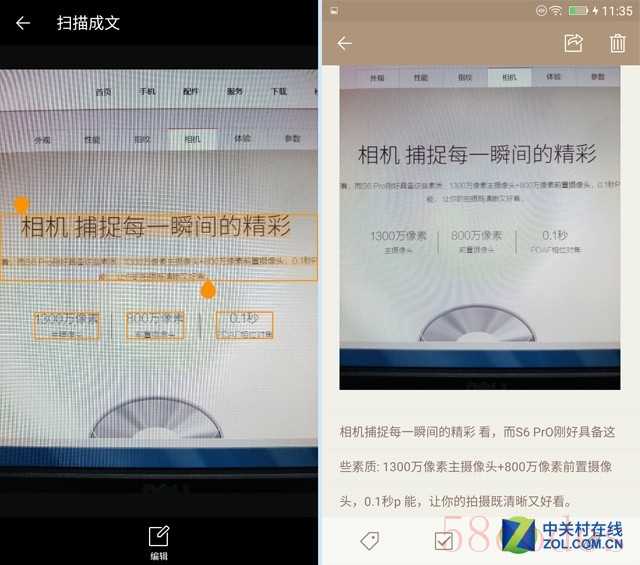Image resolution: width=640 pixels, height=565 pixels.
Task: Go back from the 扫描成文 scan screen
Action: (x=22, y=23)
